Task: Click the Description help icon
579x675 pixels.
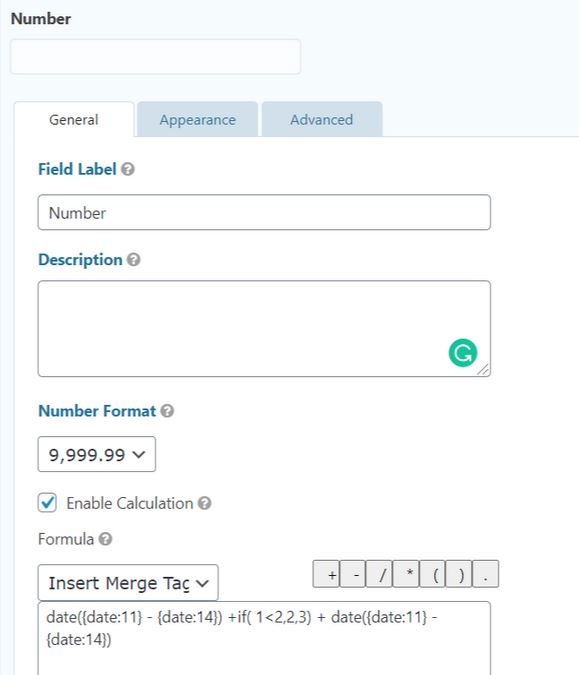Action: 134,260
